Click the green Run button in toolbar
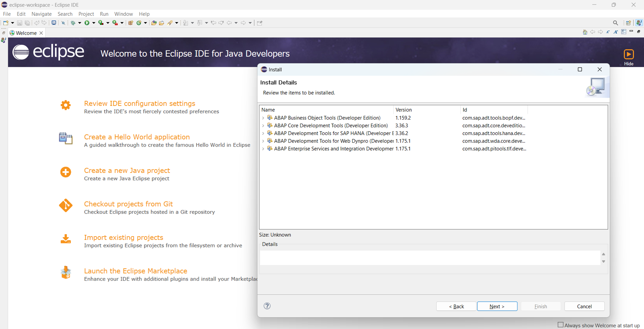This screenshot has width=644, height=329. pos(87,23)
